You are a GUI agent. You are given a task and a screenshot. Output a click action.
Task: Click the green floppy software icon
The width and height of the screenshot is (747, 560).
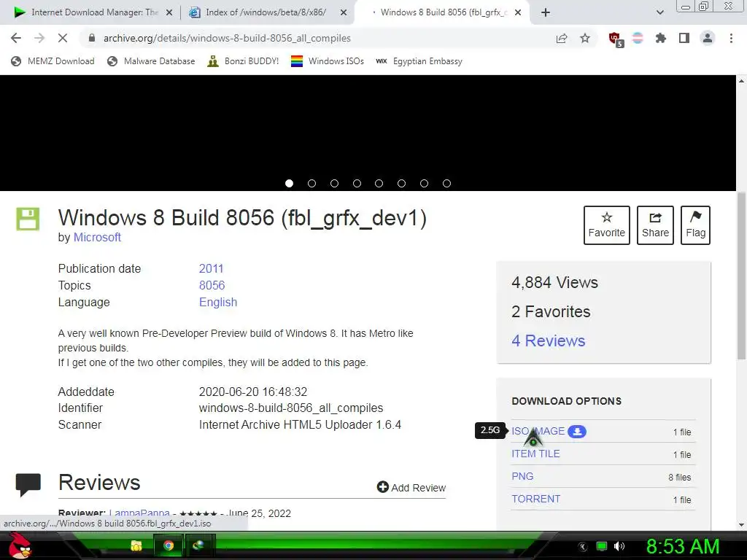pyautogui.click(x=28, y=219)
